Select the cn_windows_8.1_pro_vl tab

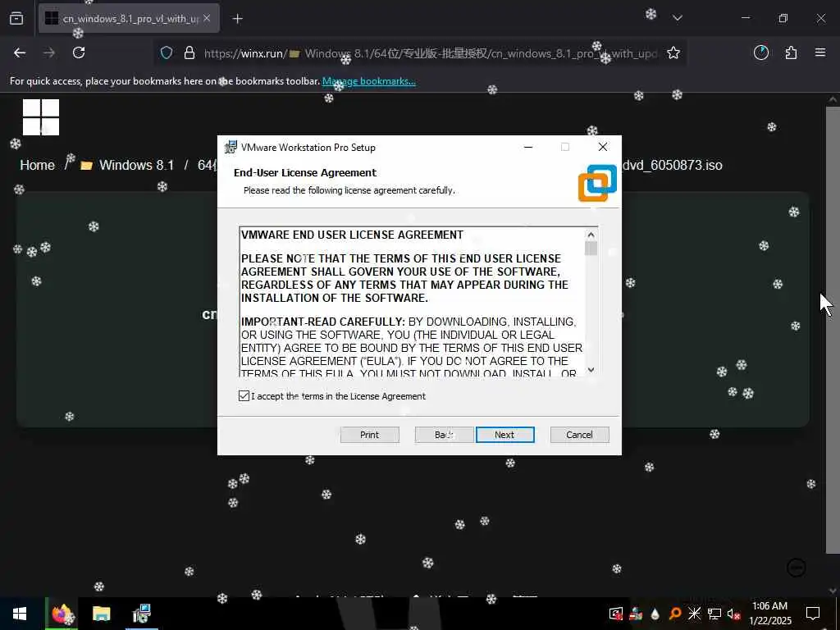point(129,18)
